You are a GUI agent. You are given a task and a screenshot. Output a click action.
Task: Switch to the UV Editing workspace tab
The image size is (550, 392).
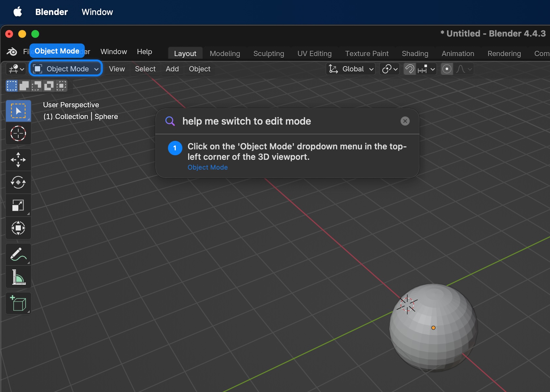pyautogui.click(x=314, y=53)
